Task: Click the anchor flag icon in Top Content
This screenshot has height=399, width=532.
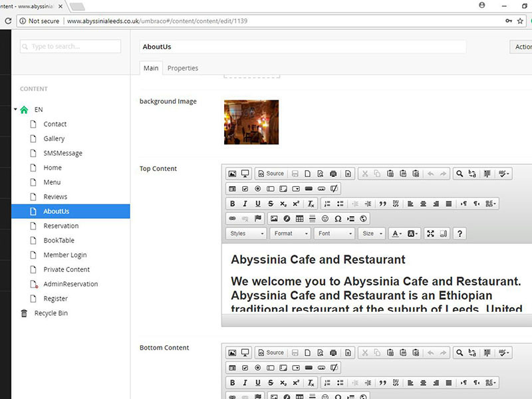Action: point(257,218)
